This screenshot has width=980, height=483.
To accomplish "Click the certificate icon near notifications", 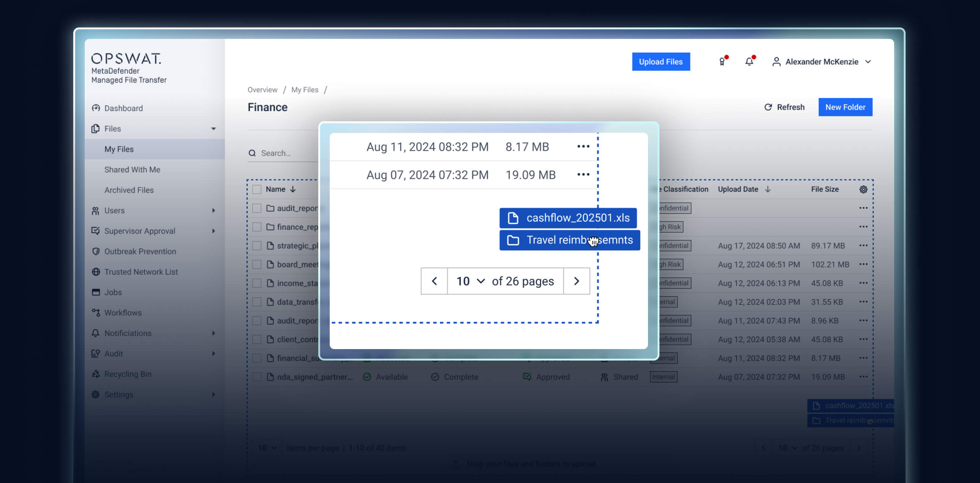I will click(x=722, y=61).
